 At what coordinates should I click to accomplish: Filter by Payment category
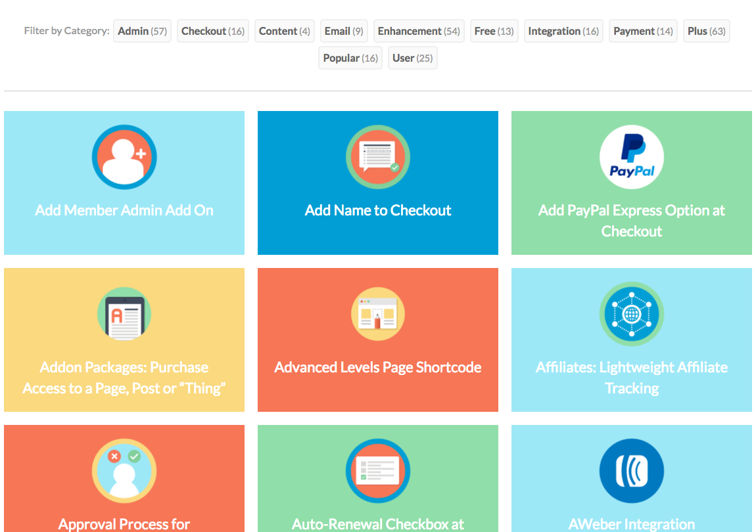coord(643,31)
